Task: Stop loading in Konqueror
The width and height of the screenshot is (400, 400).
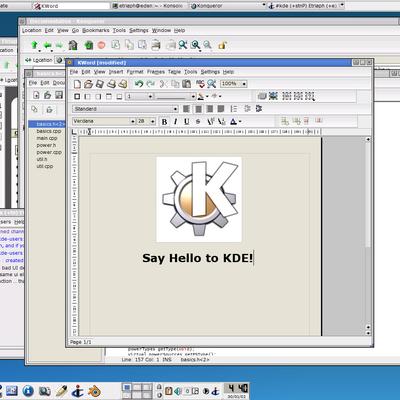Action: [102, 45]
